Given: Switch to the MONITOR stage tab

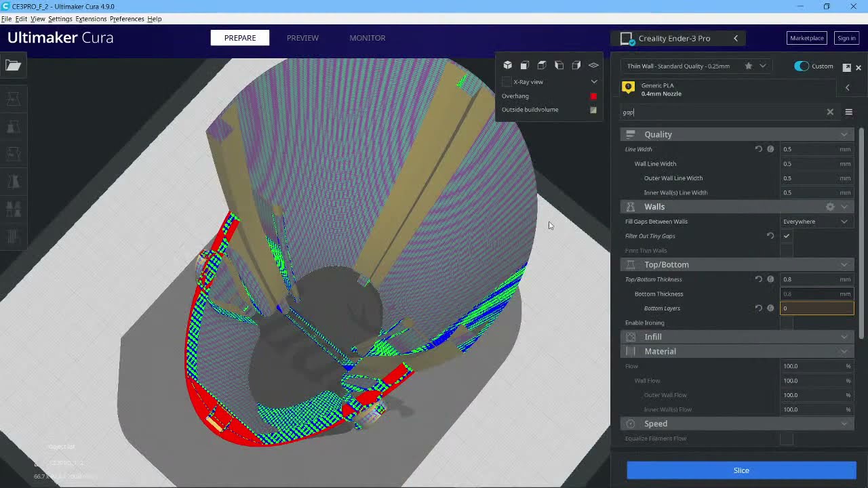Looking at the screenshot, I should (368, 38).
